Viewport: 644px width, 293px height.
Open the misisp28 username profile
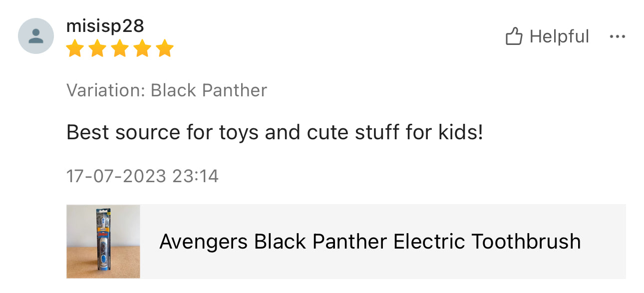(105, 26)
